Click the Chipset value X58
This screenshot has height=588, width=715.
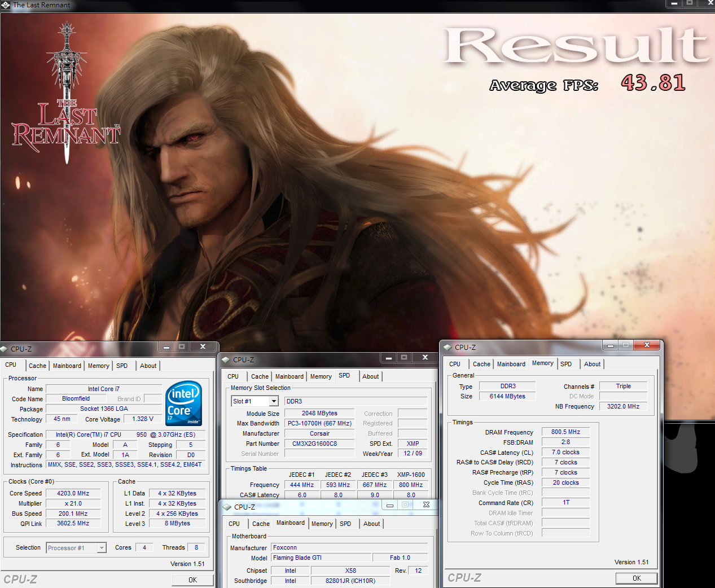tap(350, 571)
